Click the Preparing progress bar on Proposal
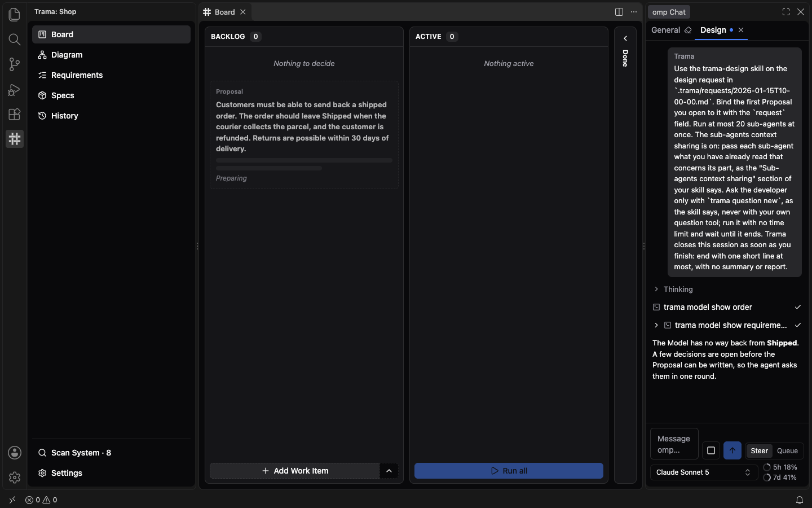The image size is (812, 508). coord(304,164)
